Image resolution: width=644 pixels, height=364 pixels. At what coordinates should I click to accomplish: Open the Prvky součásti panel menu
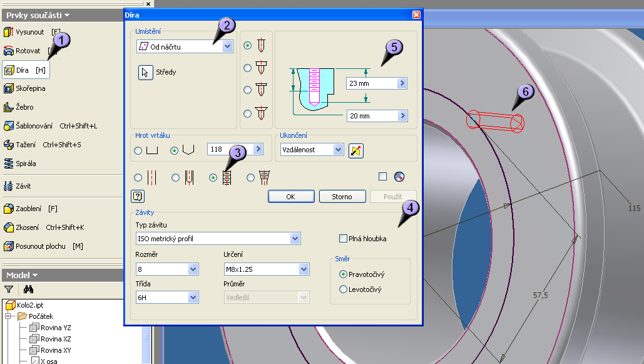coord(38,14)
